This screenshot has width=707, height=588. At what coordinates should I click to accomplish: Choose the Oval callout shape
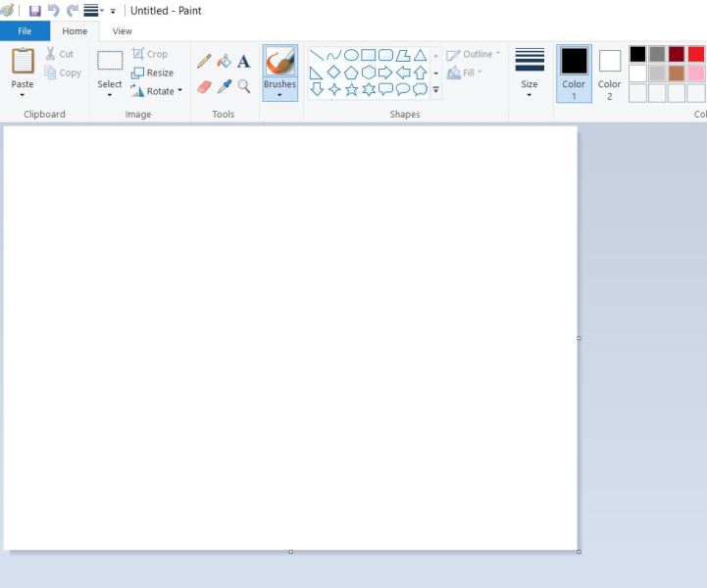click(x=403, y=89)
